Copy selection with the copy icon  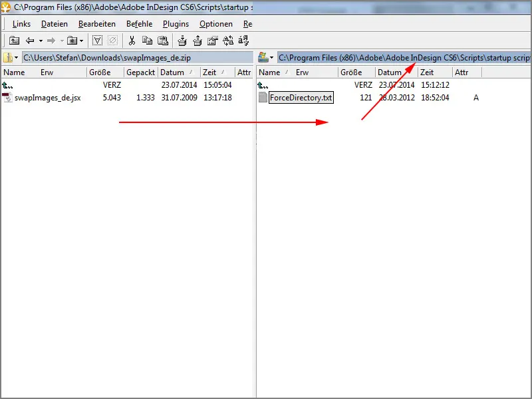click(x=147, y=41)
